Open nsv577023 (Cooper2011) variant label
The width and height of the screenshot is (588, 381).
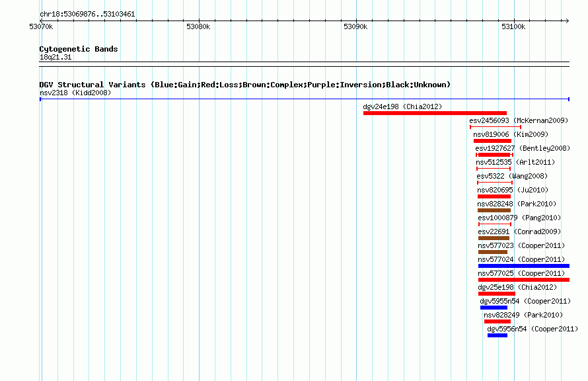[521, 245]
